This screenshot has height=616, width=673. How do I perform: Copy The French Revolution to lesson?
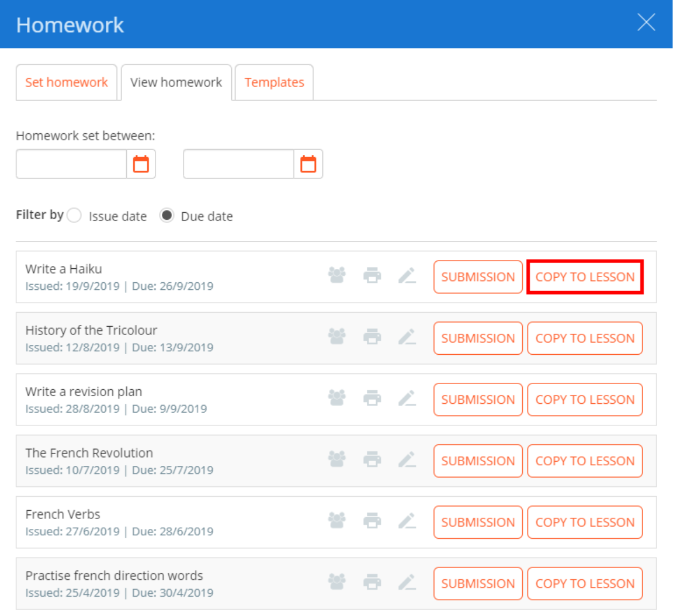point(585,461)
